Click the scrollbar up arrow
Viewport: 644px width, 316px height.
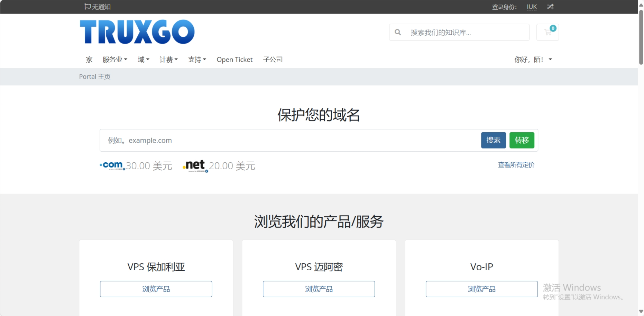pyautogui.click(x=640, y=5)
